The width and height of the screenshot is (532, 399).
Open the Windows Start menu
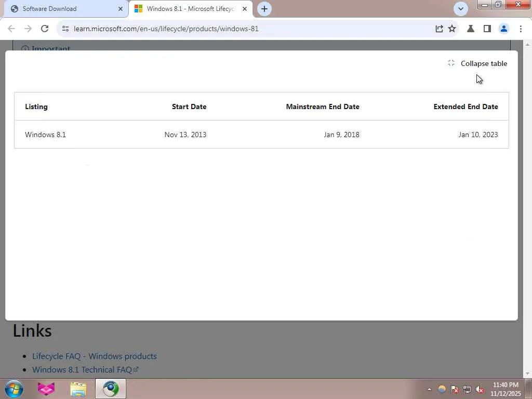(14, 389)
